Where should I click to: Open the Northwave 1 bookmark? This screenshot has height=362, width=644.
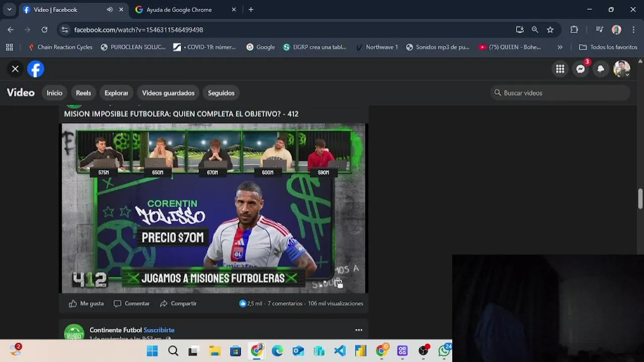click(377, 47)
